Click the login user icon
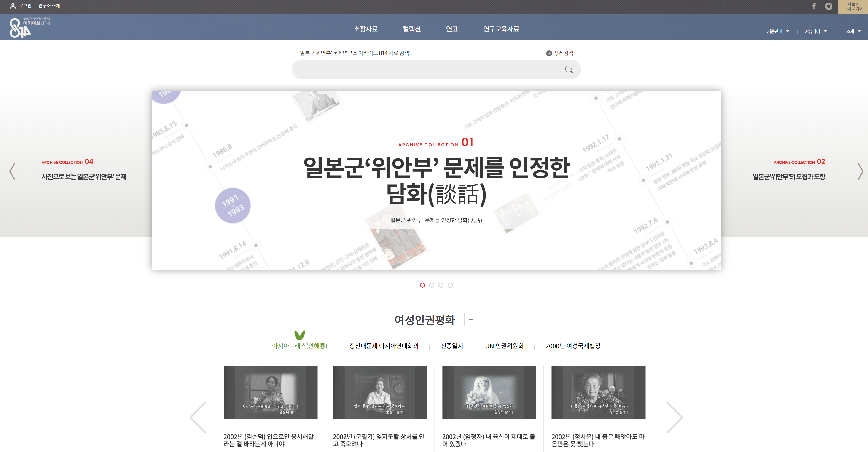 pyautogui.click(x=13, y=6)
